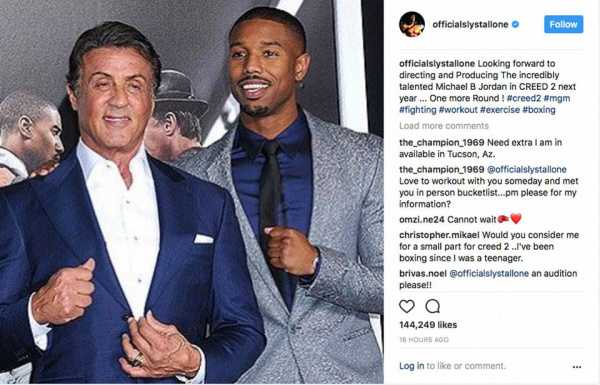Visit christopher.mikael commenter profile
Screen dimensions: 600x385
(x=439, y=235)
